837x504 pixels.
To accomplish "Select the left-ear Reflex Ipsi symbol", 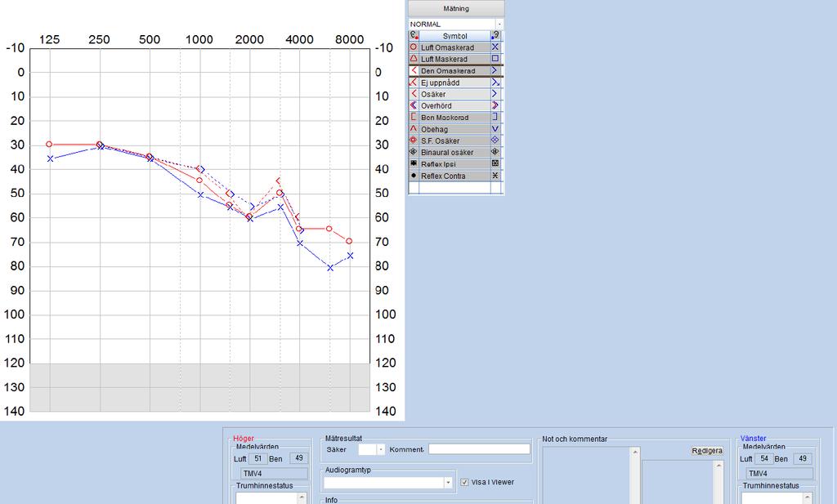I will (495, 163).
